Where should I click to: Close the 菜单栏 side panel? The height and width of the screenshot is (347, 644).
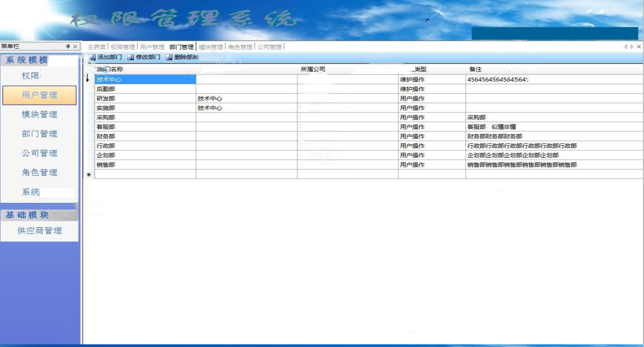(x=75, y=47)
